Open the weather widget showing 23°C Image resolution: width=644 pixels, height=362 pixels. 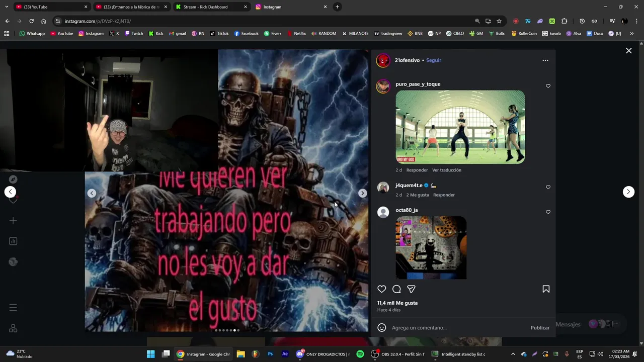(19, 354)
